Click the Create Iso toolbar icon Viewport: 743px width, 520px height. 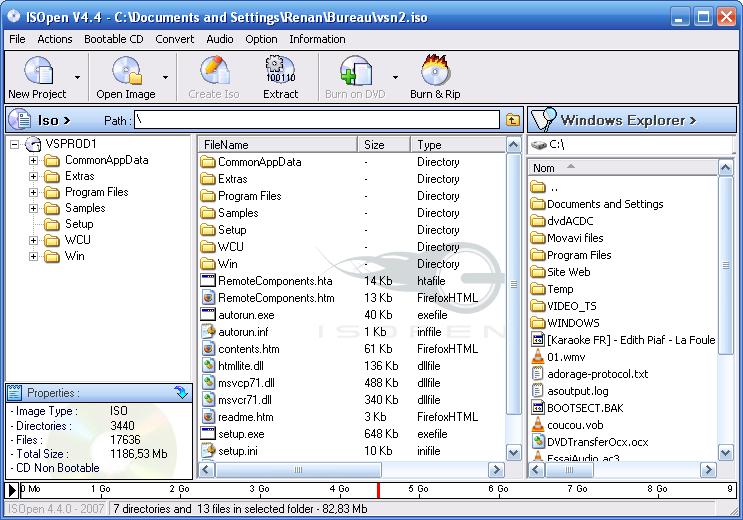[x=214, y=71]
